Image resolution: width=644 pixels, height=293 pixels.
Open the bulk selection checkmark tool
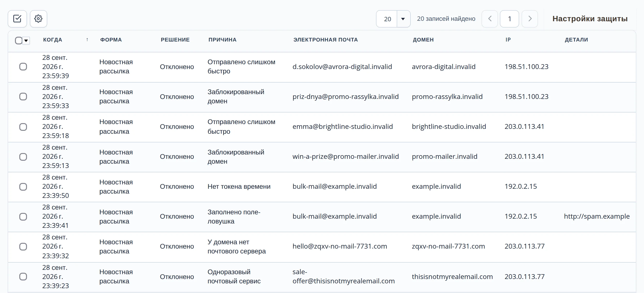(17, 19)
